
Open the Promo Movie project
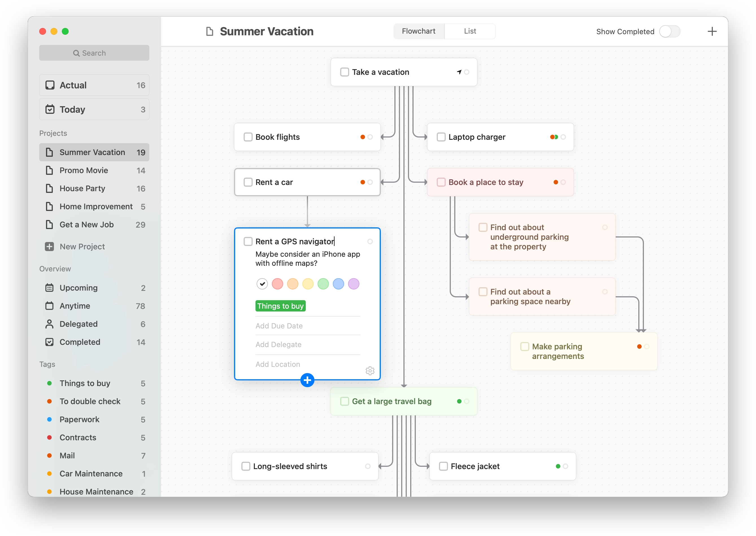[84, 170]
